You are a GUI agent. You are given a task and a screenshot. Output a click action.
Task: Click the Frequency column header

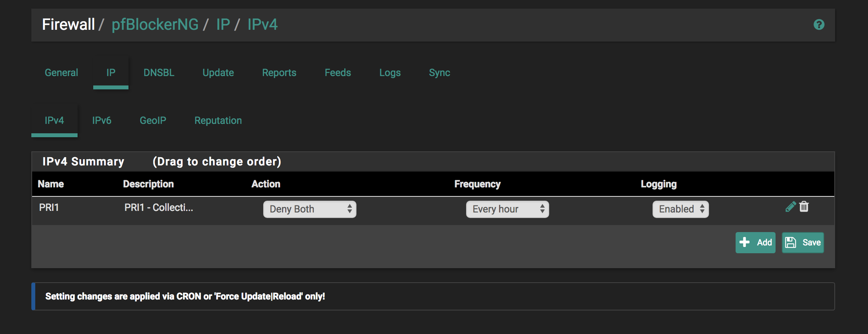coord(477,184)
